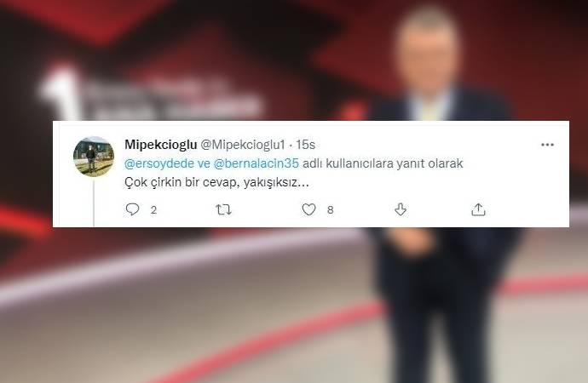This screenshot has height=383, width=588.
Task: Click the thread line below the avatar
Action: [94, 203]
